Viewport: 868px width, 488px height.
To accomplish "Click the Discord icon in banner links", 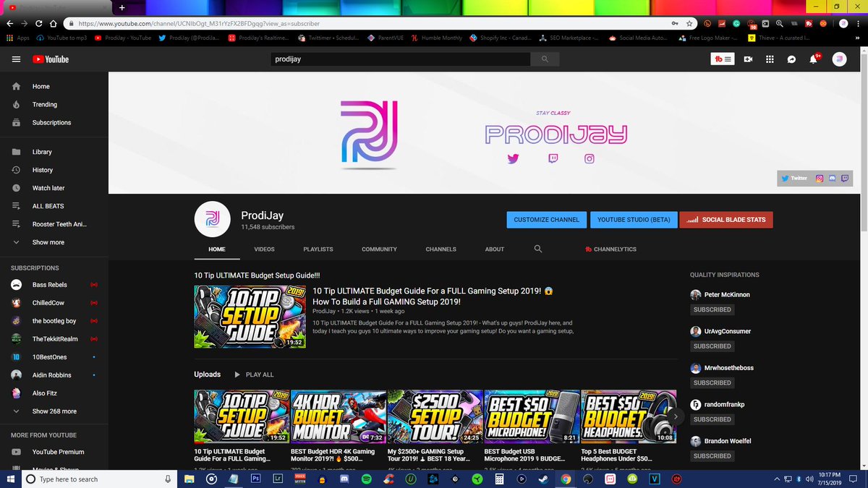I will tap(832, 178).
